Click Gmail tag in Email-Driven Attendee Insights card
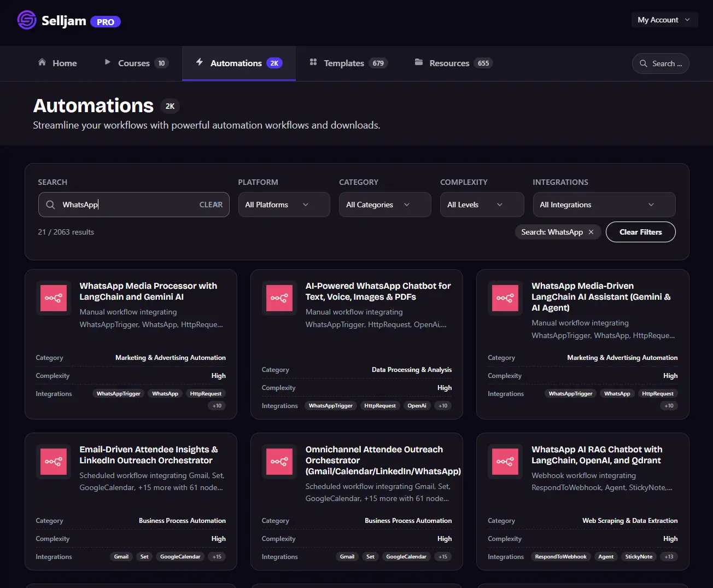 [x=121, y=557]
